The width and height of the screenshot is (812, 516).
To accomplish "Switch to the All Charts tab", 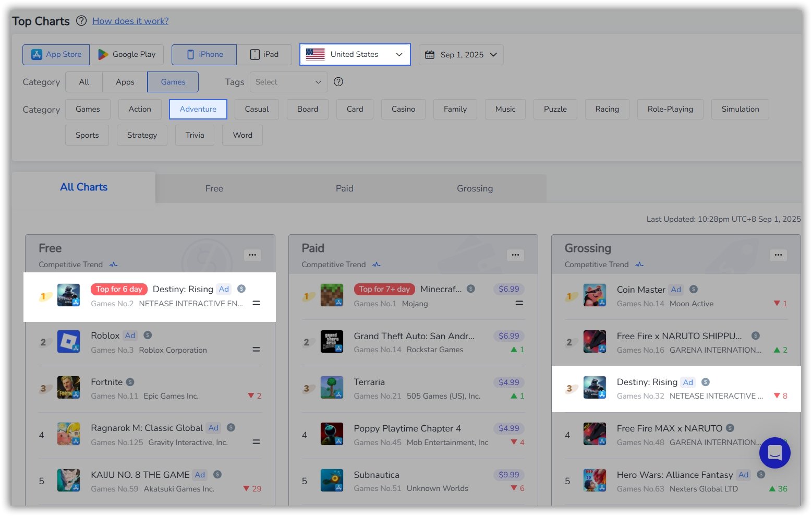I will coord(84,187).
